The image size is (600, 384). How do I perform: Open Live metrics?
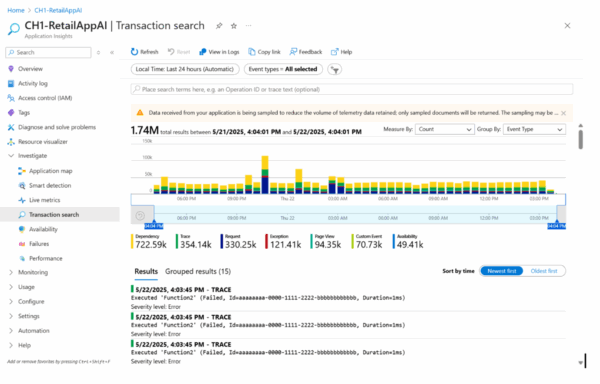coord(44,200)
